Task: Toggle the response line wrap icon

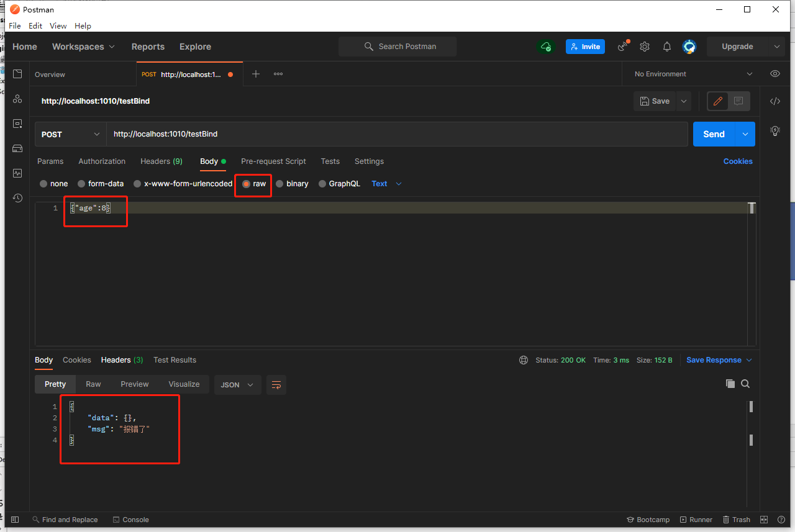Action: 276,385
